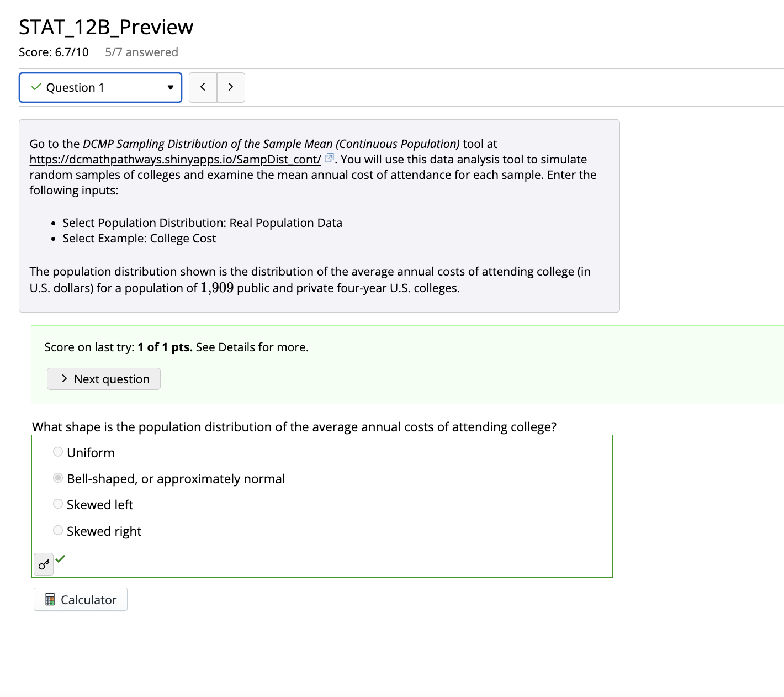Select the Skewed left radio option
The height and width of the screenshot is (697, 784).
tap(58, 503)
